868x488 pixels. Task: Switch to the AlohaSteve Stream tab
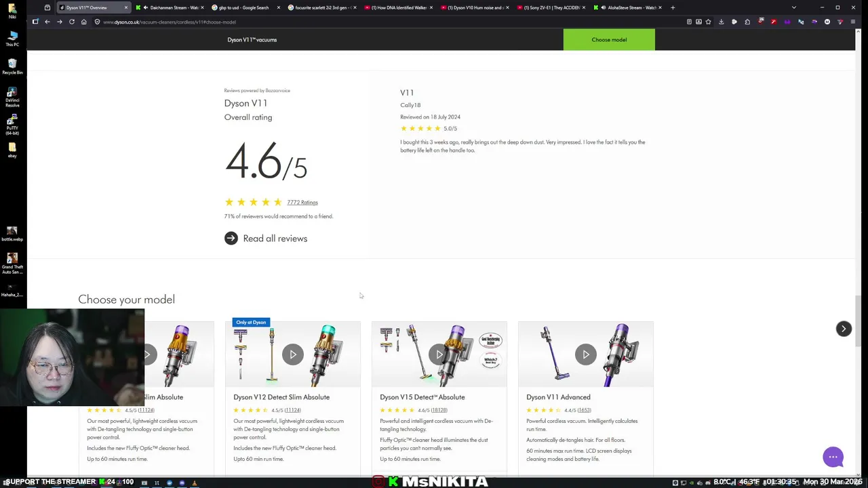click(x=627, y=7)
